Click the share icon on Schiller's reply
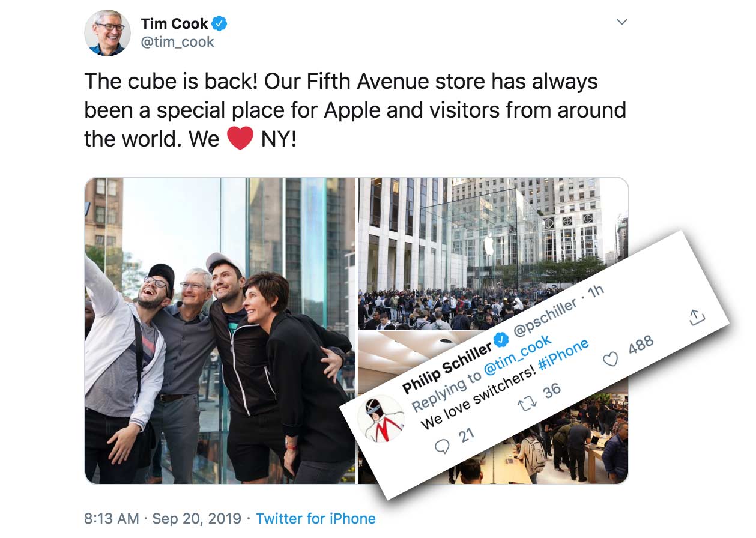756x538 pixels. [x=697, y=317]
